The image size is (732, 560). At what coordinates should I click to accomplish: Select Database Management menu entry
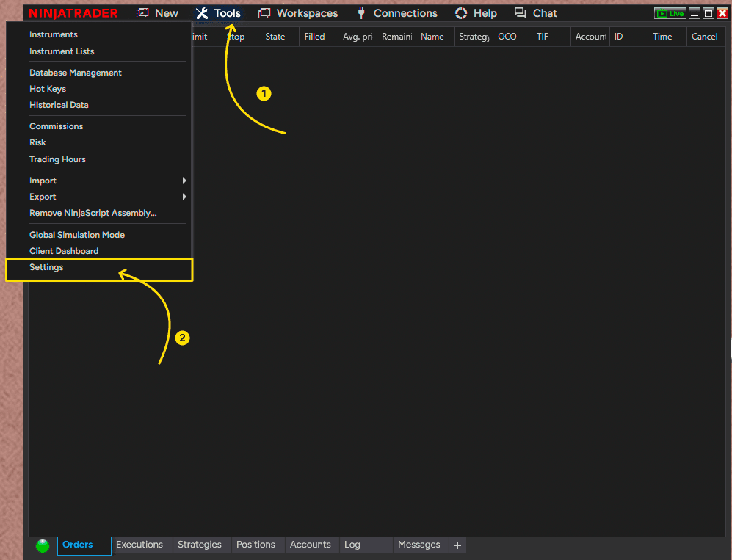(75, 73)
